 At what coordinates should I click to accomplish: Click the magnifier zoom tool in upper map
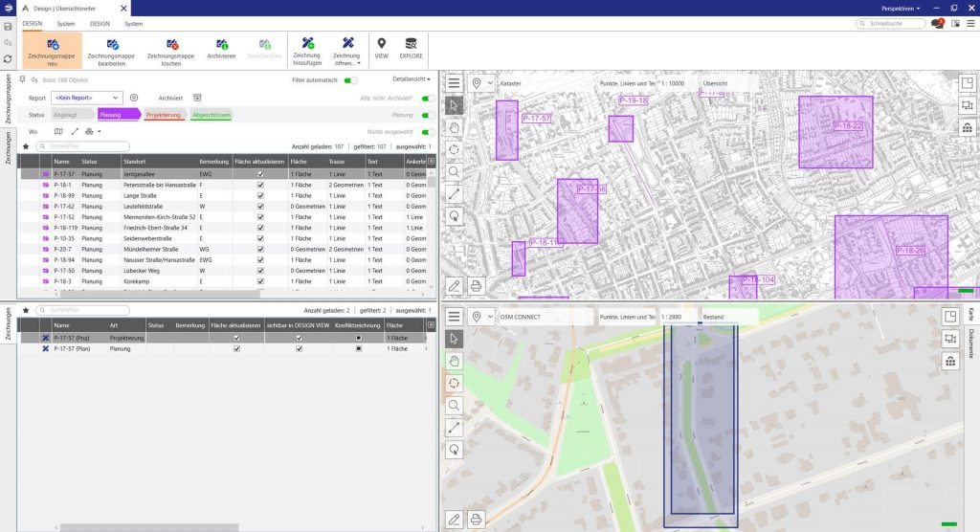click(454, 171)
